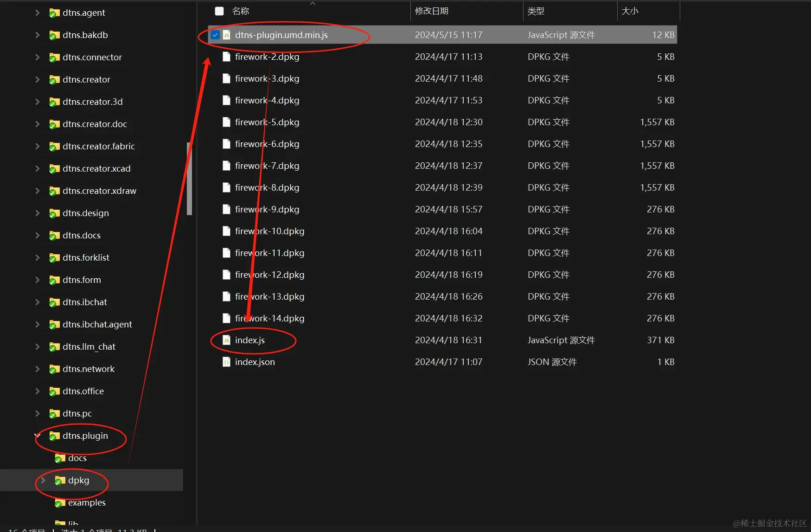The image size is (811, 532).
Task: Click the index.js JavaScript file icon
Action: click(x=227, y=340)
